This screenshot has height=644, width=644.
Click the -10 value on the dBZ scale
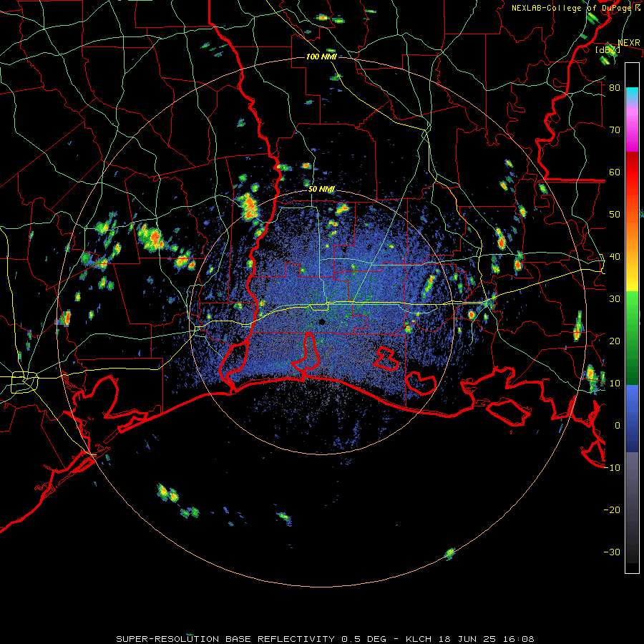point(612,468)
